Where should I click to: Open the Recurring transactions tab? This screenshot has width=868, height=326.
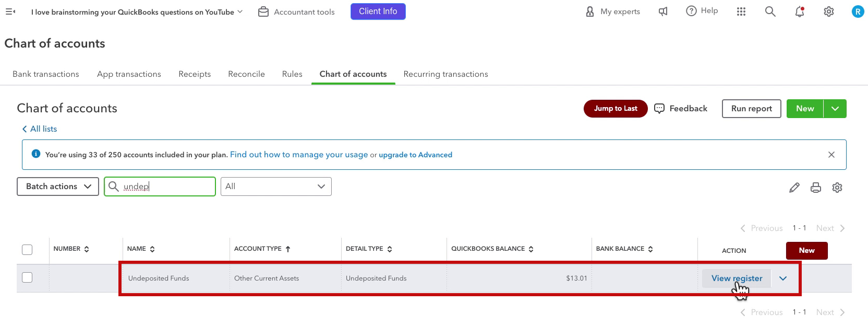pos(446,74)
